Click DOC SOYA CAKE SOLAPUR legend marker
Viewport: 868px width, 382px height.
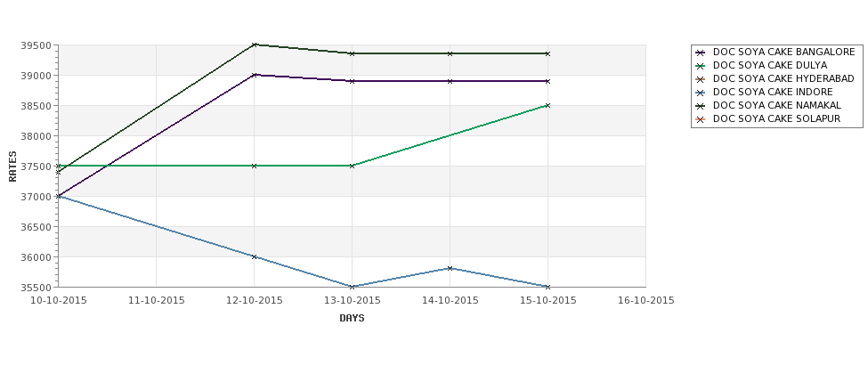pyautogui.click(x=701, y=119)
